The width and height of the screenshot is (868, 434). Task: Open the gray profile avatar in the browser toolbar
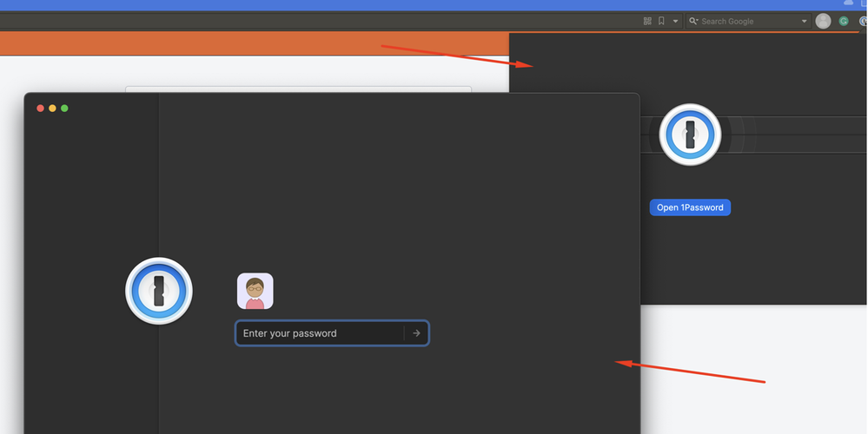click(x=823, y=21)
